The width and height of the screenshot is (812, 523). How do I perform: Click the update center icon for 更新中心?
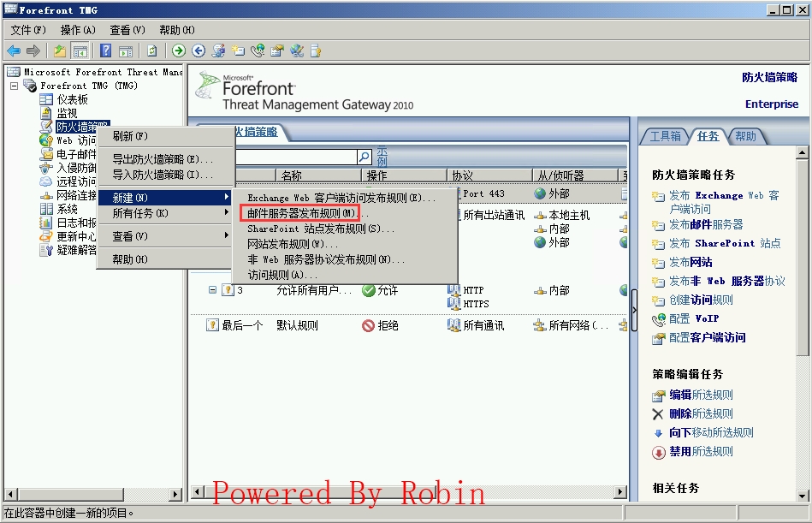[x=46, y=236]
